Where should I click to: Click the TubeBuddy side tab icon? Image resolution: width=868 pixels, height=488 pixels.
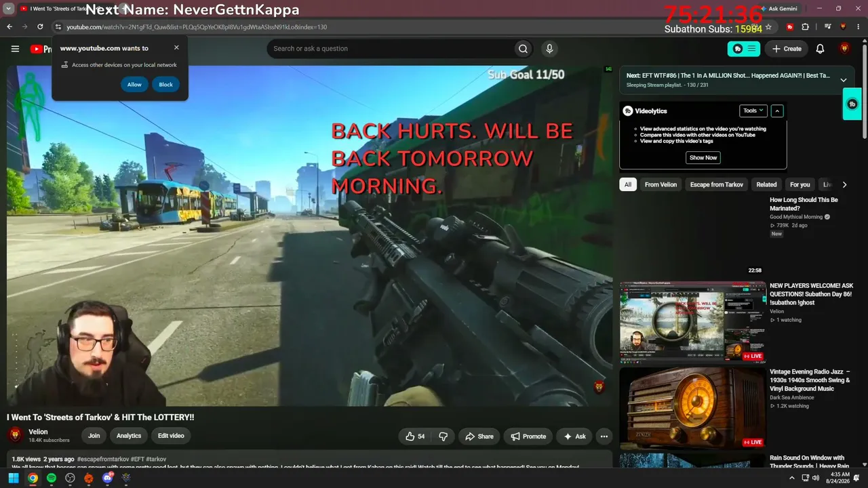tap(852, 104)
